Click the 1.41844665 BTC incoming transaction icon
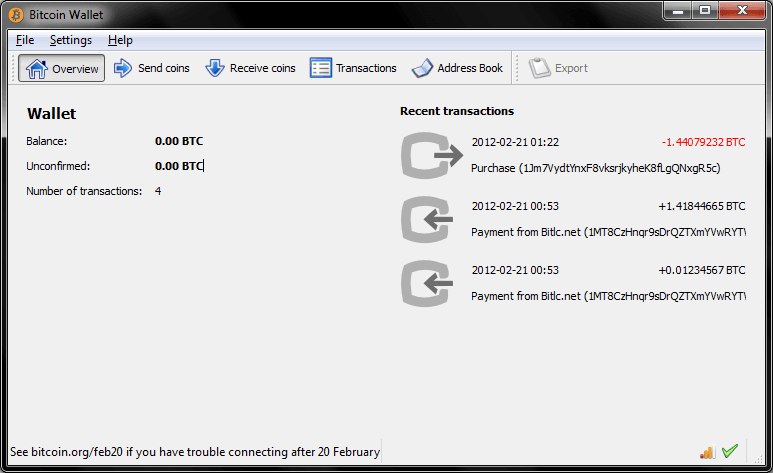Viewport: 773px width, 473px height. [x=431, y=219]
